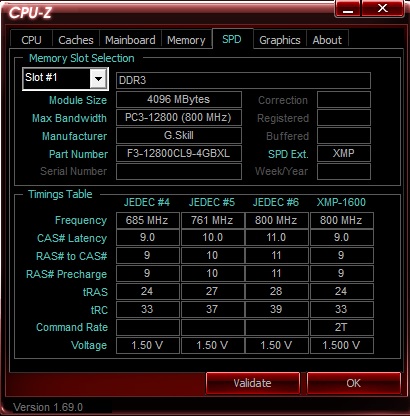This screenshot has width=410, height=416.
Task: Click the XMP-1600 Command Rate 2T cell
Action: tap(341, 327)
